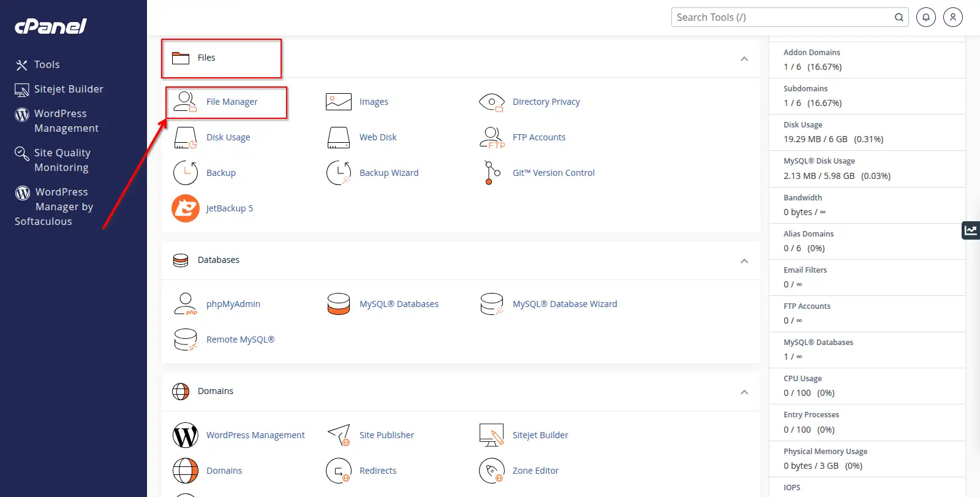The width and height of the screenshot is (980, 497).
Task: Open the phpMyAdmin link
Action: pyautogui.click(x=233, y=304)
